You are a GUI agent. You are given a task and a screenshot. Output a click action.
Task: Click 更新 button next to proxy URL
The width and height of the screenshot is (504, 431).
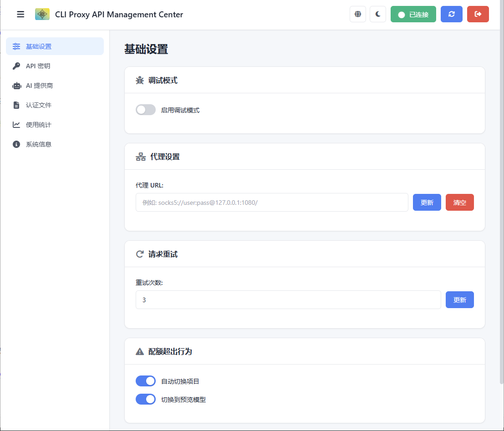coord(427,203)
